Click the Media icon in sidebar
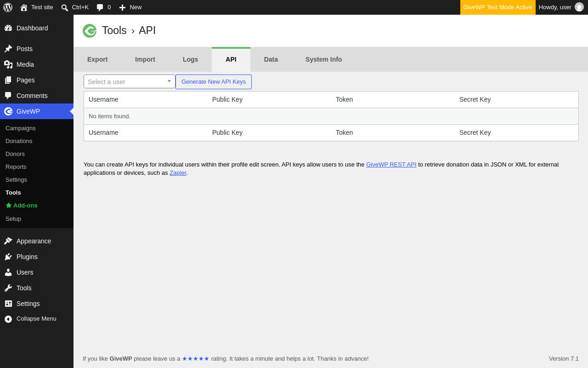 coord(8,64)
